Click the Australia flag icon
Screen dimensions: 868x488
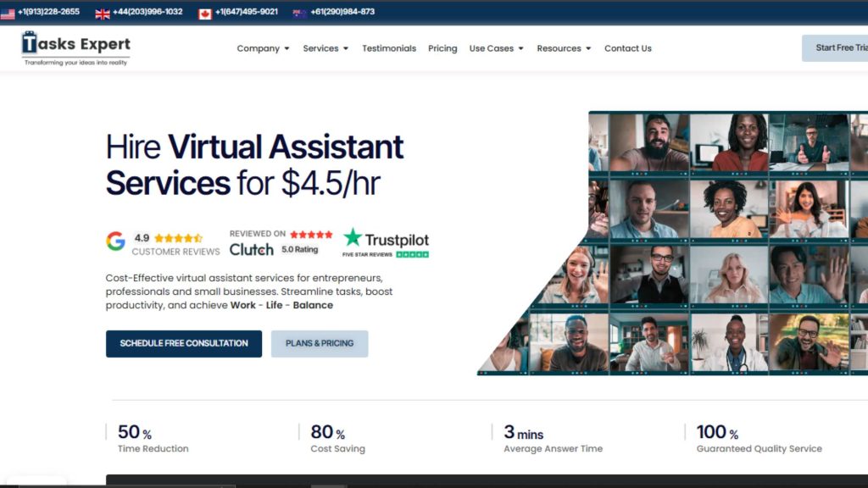pos(300,13)
